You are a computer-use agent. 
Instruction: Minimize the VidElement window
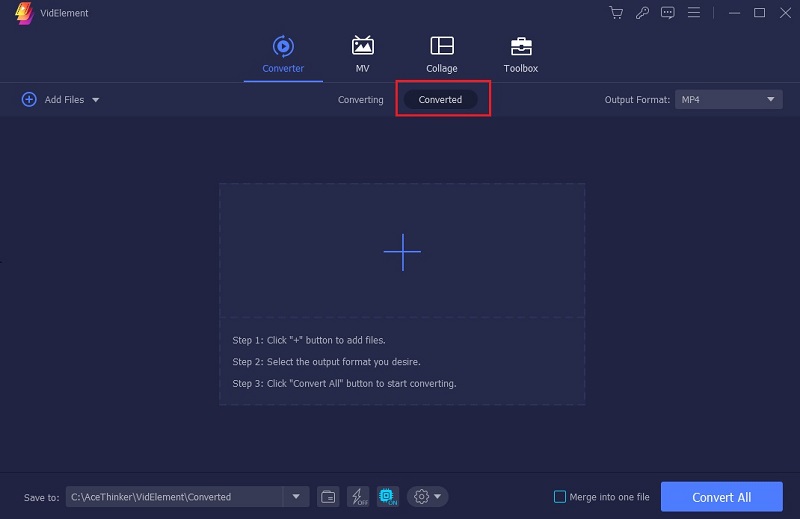[734, 13]
